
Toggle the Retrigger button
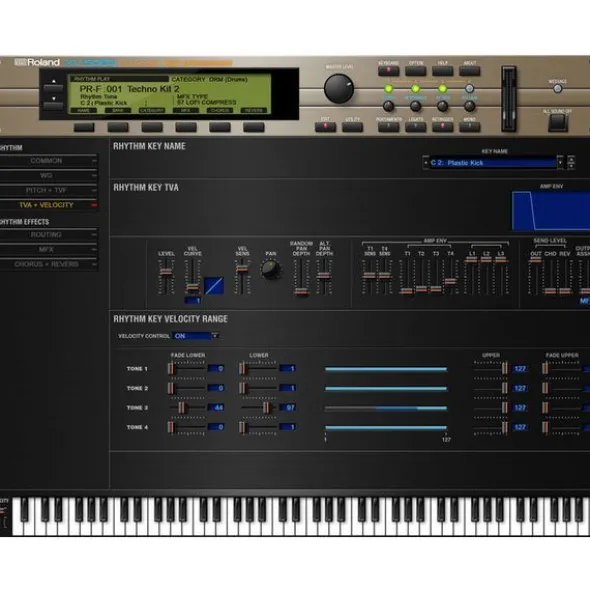[443, 127]
